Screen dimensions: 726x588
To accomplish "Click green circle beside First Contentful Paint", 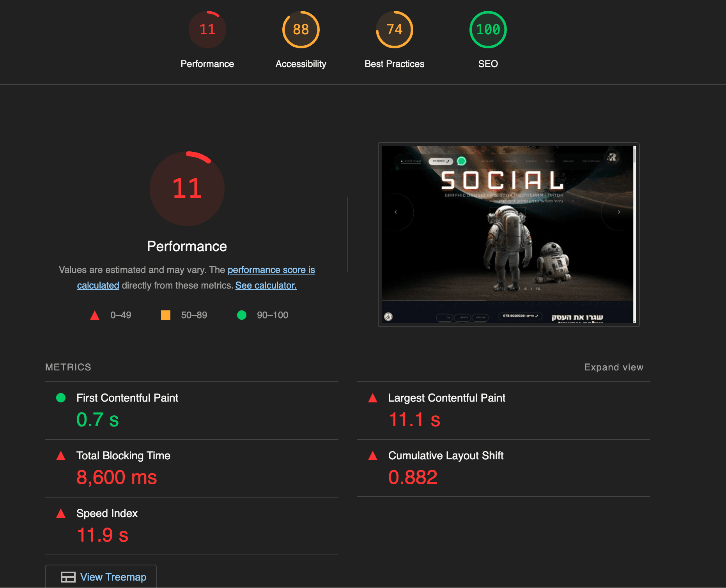I will click(x=61, y=398).
